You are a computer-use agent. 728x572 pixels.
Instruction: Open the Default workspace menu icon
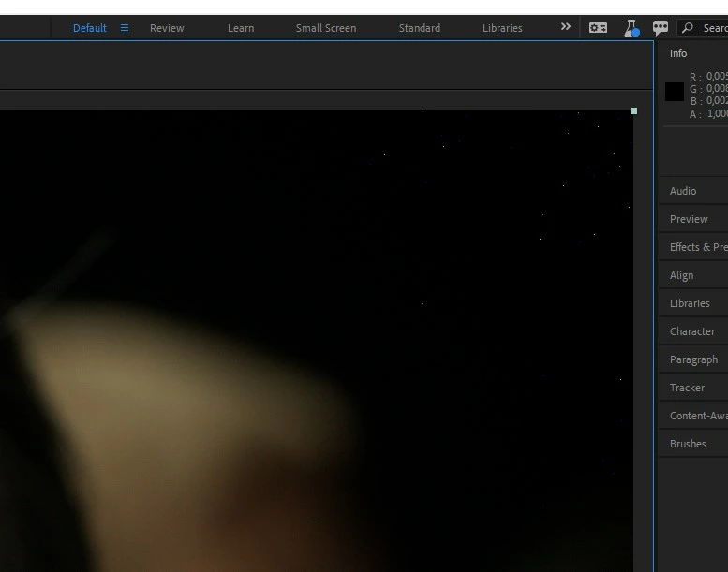125,28
